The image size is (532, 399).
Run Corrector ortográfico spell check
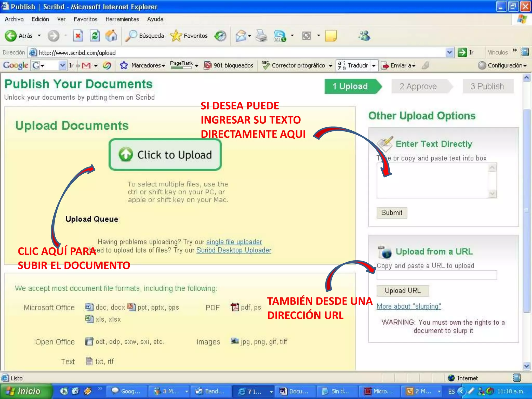(x=294, y=65)
